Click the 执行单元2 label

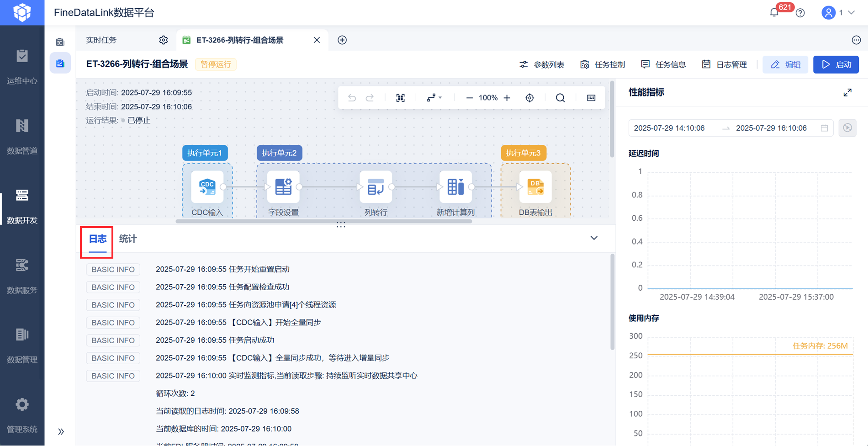point(279,153)
